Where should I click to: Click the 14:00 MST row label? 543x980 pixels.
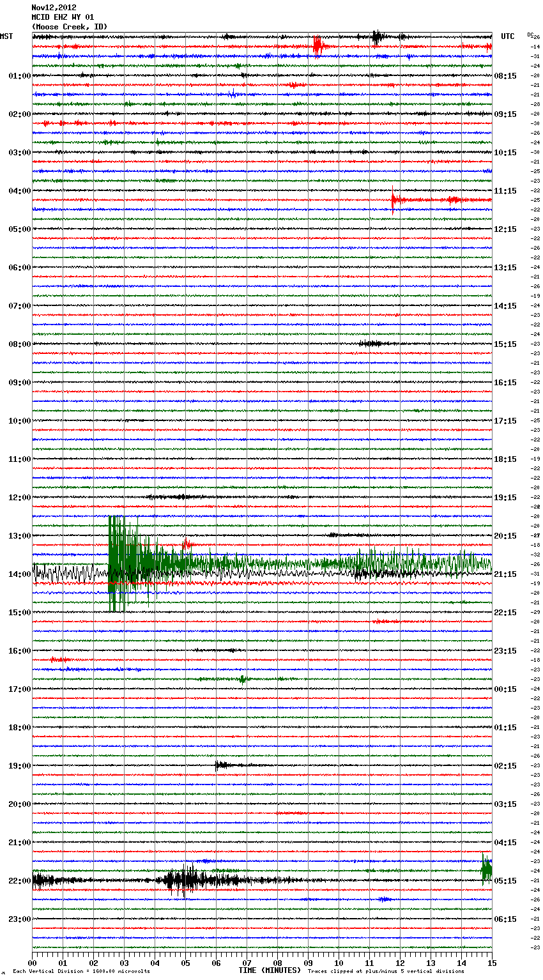coord(20,574)
